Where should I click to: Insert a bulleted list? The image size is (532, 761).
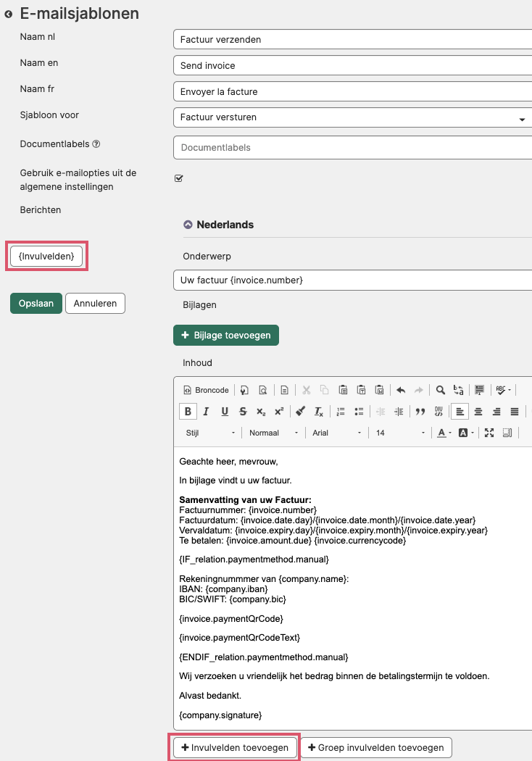359,412
